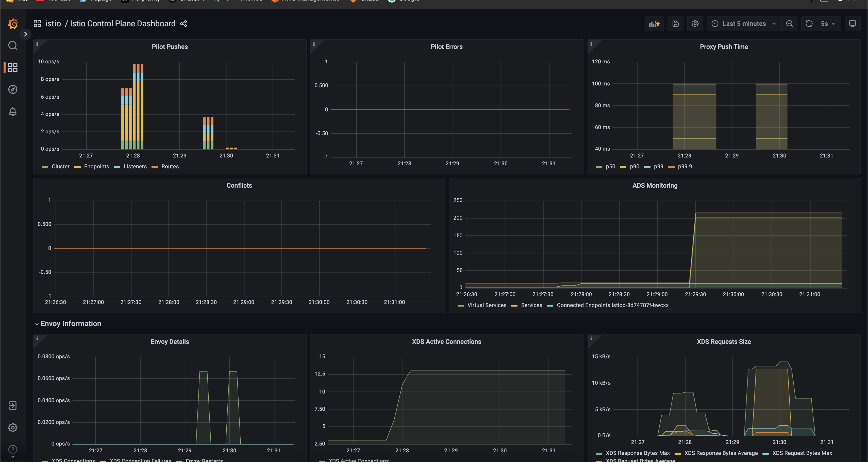The height and width of the screenshot is (462, 868).
Task: Expand the sidebar with the chevron arrow button
Action: 25,34
